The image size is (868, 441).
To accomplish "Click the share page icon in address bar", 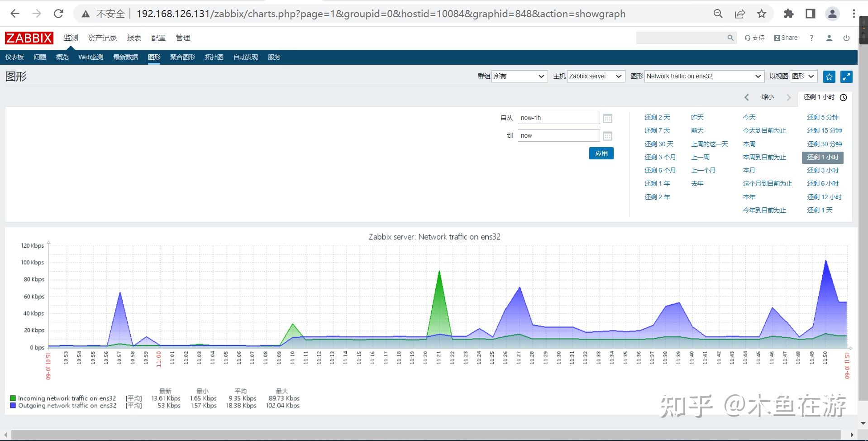I will (740, 14).
